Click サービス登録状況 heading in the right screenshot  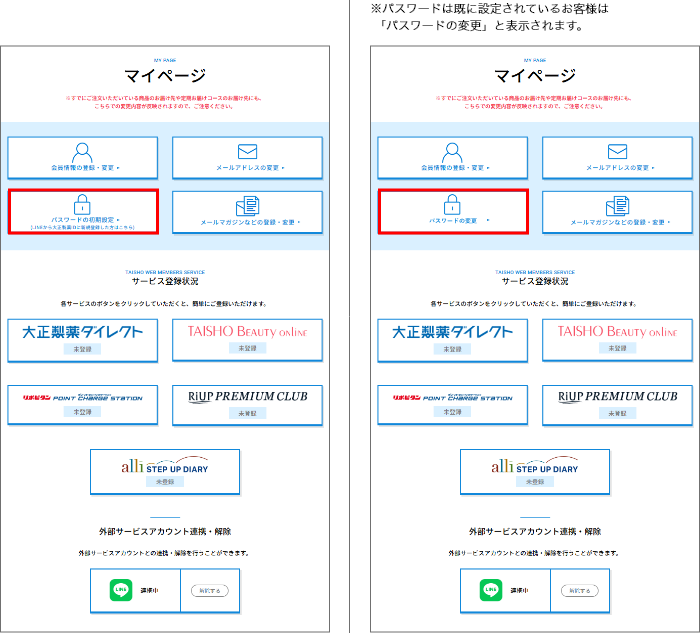535,281
